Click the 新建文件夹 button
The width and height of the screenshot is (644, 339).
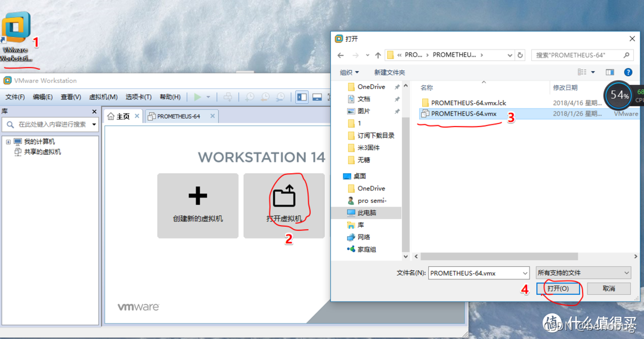pos(389,72)
